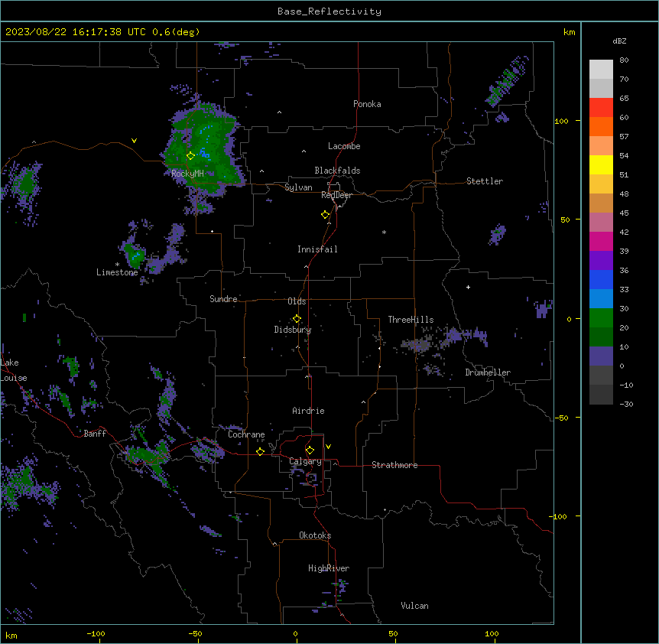This screenshot has width=659, height=644.
Task: Click the yellow diamond marker above Calgary label
Action: [310, 450]
